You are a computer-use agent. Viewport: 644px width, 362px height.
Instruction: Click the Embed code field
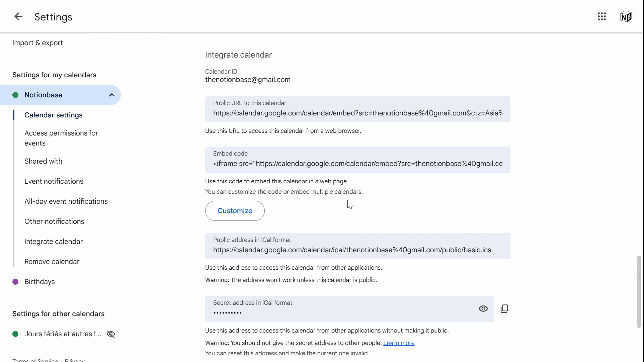click(357, 160)
